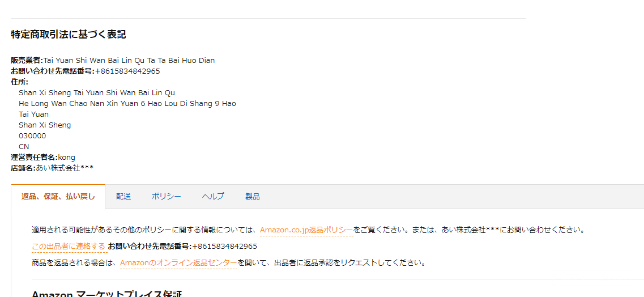Click the country code CN
Screen dimensions: 644x297
coord(24,147)
